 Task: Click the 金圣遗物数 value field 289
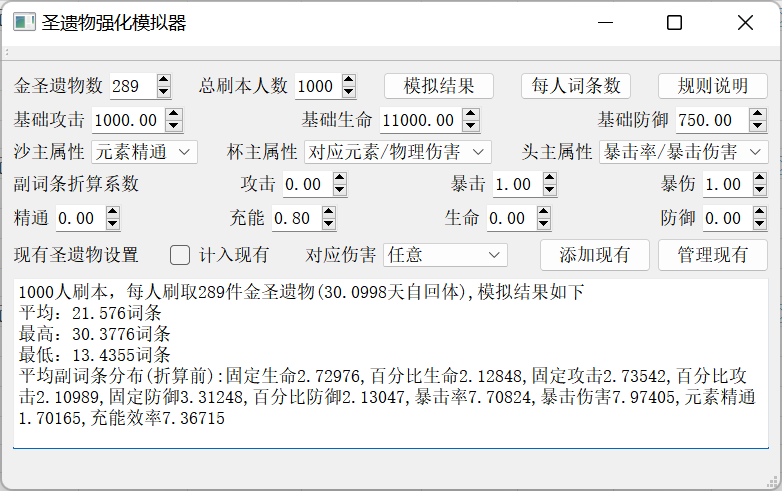pos(133,86)
